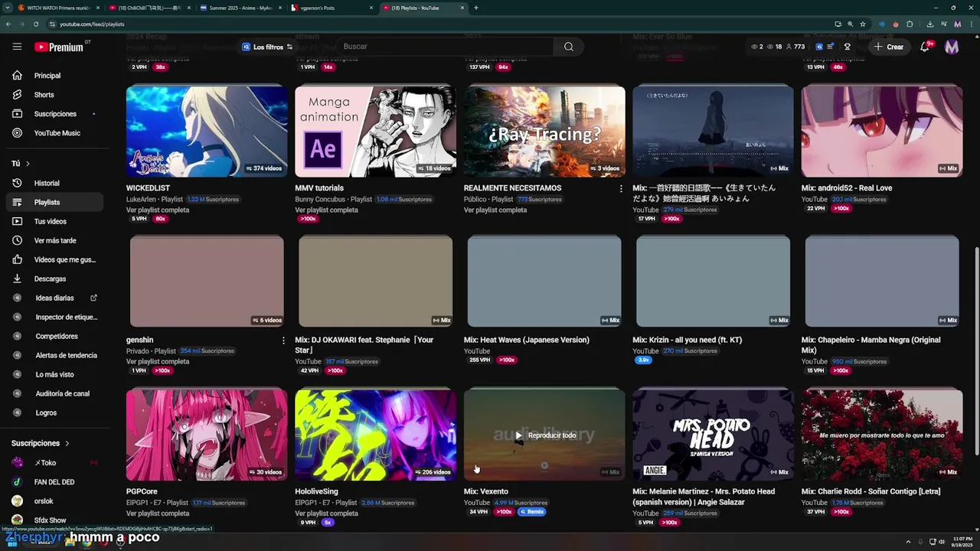Click the list icon next to vidIQ
The height and width of the screenshot is (551, 980).
click(831, 47)
